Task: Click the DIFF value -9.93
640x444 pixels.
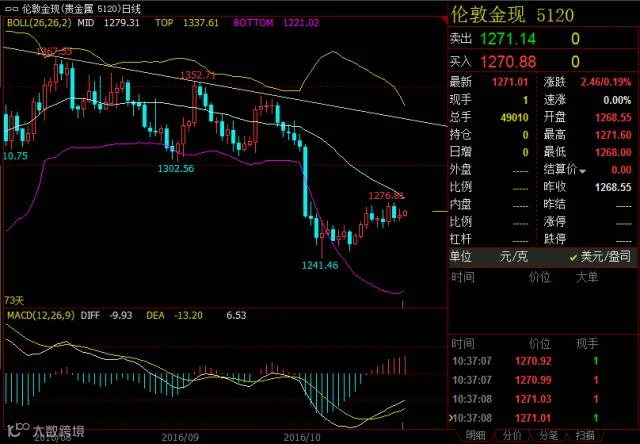Action: click(x=120, y=315)
